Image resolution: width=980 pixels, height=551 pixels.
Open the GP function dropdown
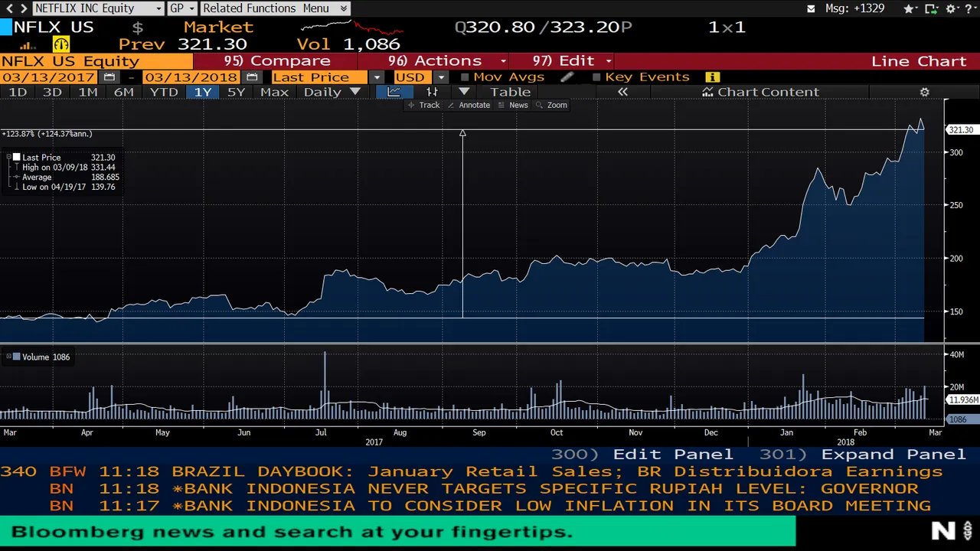pos(182,8)
